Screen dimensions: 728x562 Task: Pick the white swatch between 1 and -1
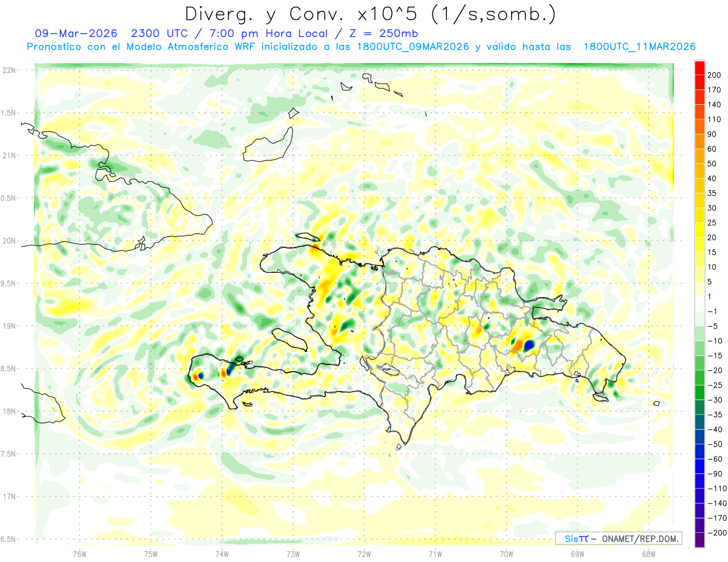pyautogui.click(x=699, y=304)
